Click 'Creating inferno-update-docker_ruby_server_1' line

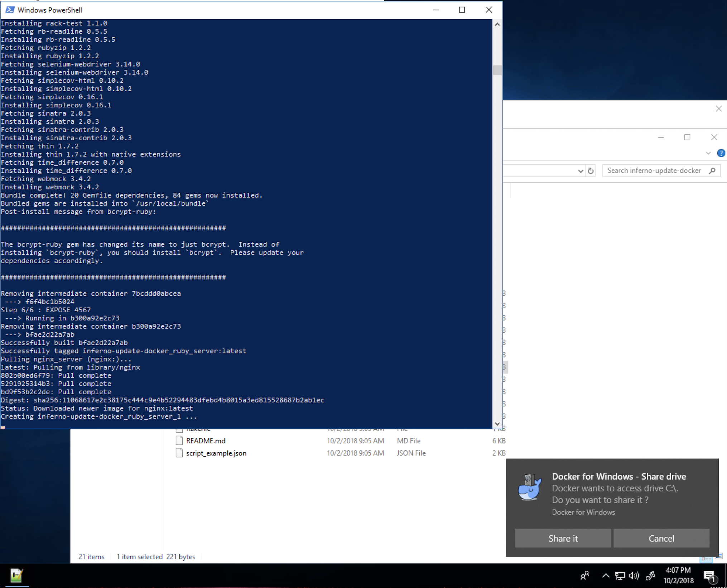pyautogui.click(x=99, y=416)
